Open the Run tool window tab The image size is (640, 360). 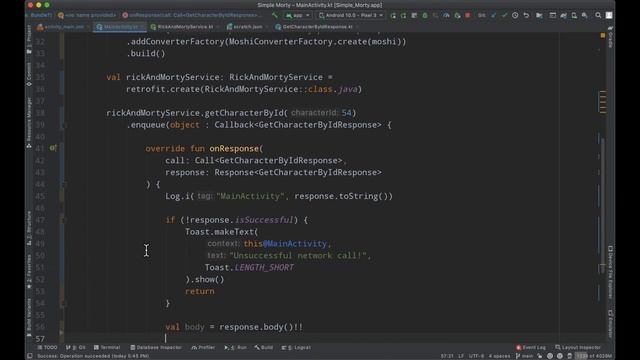(x=236, y=347)
